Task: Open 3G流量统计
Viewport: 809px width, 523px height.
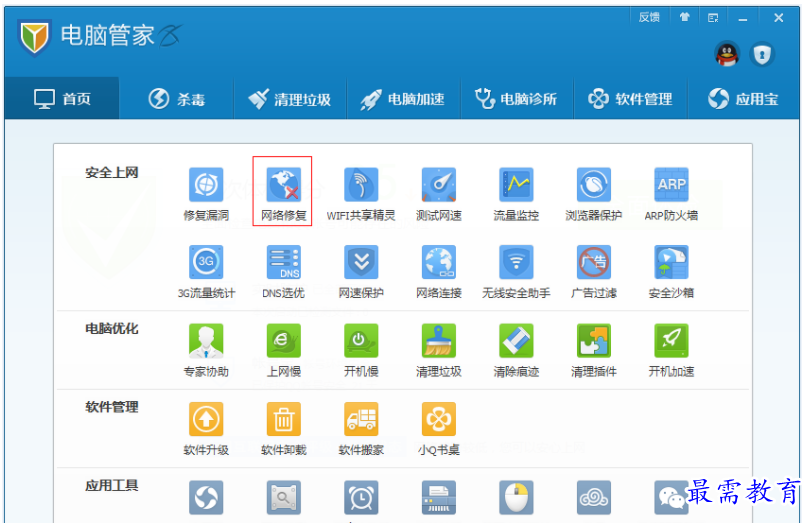Action: tap(206, 272)
